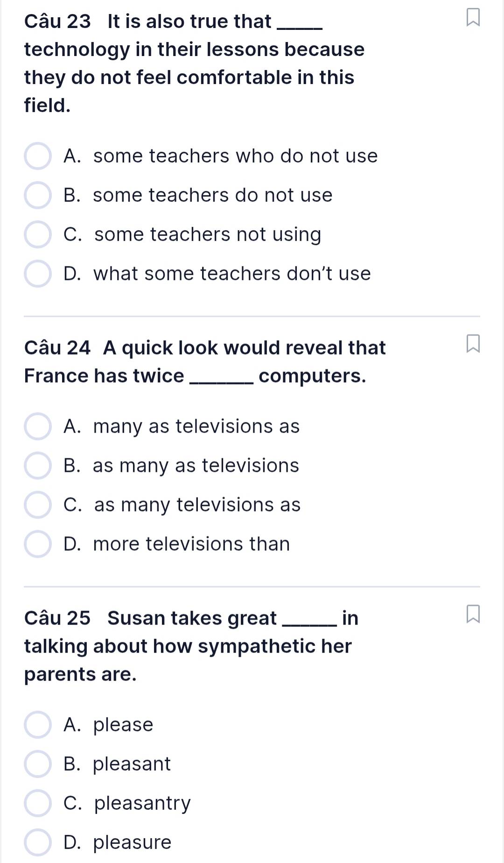504x863 pixels.
Task: Bookmark question Câu 24
Action: click(473, 344)
